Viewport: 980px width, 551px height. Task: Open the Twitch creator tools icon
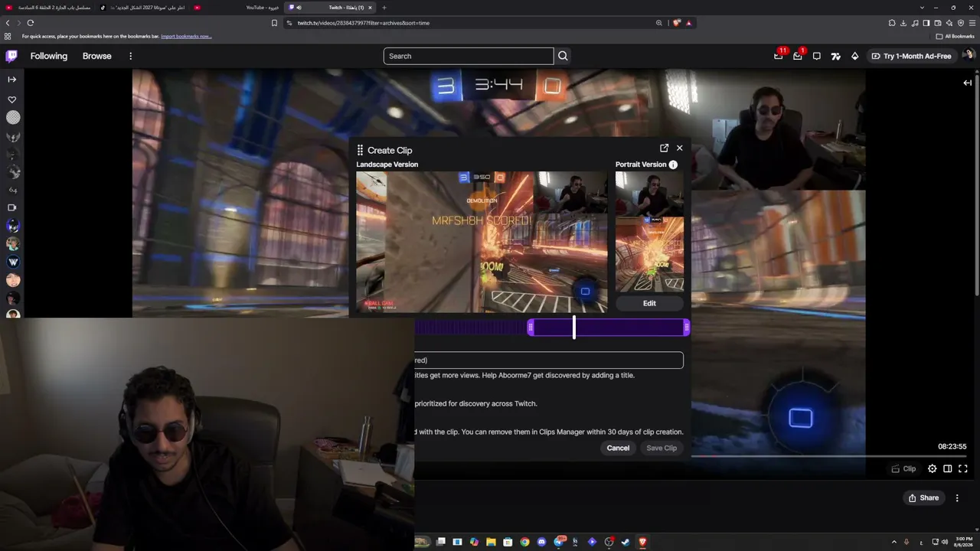[x=836, y=56]
